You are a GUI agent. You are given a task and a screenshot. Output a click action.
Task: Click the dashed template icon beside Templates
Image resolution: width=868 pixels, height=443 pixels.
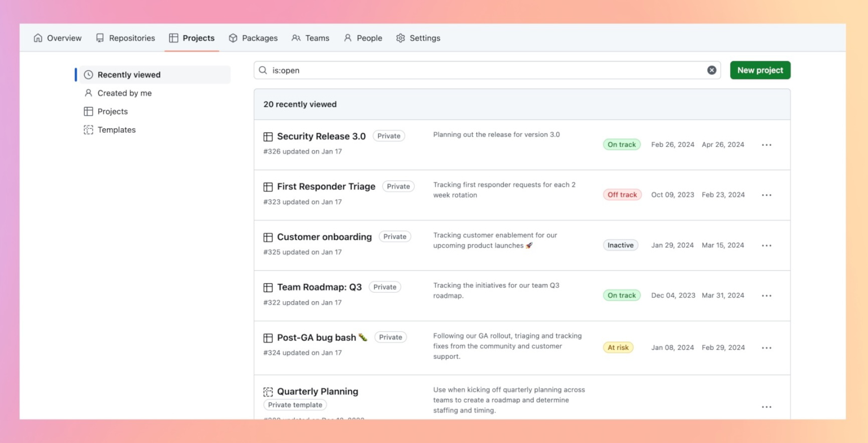88,130
